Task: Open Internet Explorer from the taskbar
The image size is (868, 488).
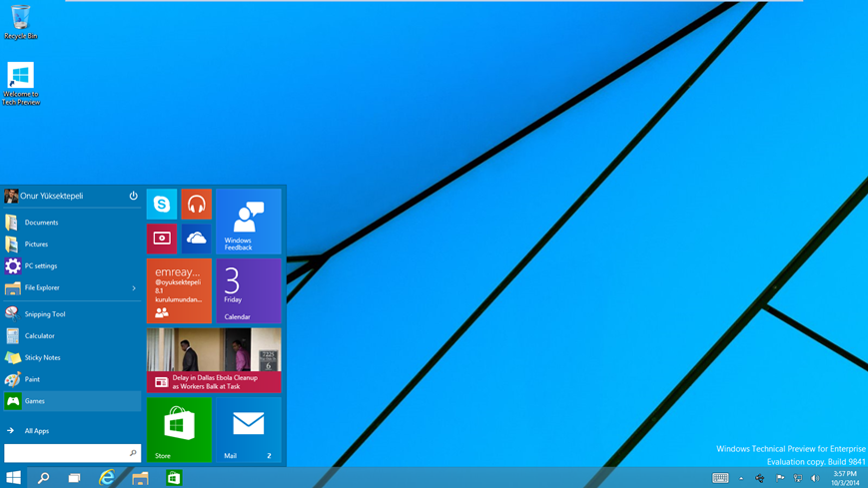Action: pos(107,478)
